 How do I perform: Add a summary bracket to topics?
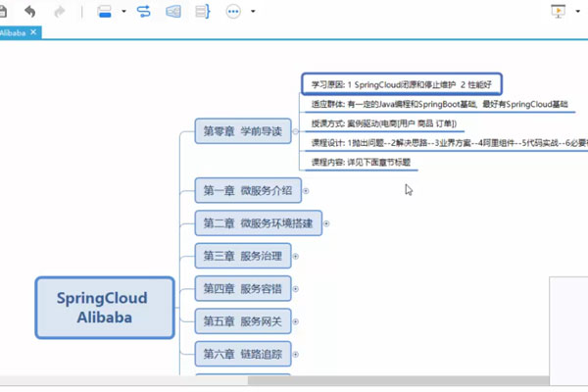pyautogui.click(x=203, y=11)
